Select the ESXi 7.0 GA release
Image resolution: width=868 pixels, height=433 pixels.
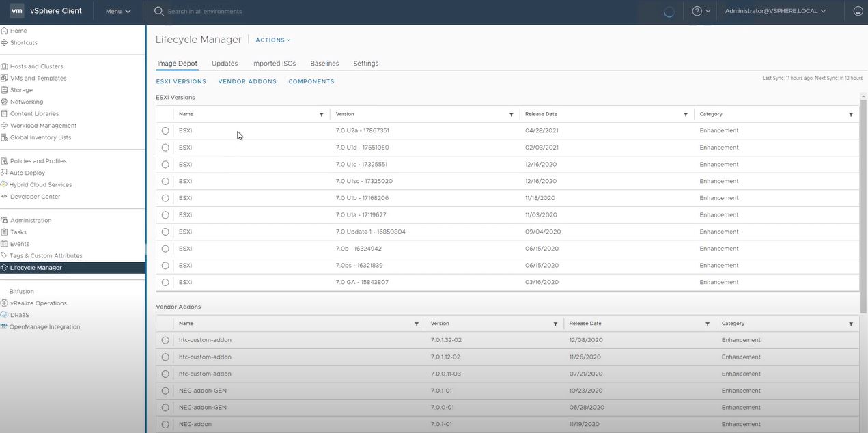pyautogui.click(x=165, y=281)
